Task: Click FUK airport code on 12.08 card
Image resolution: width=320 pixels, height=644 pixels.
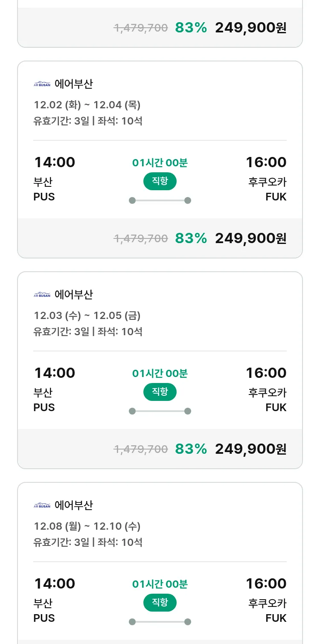Action: pyautogui.click(x=276, y=618)
